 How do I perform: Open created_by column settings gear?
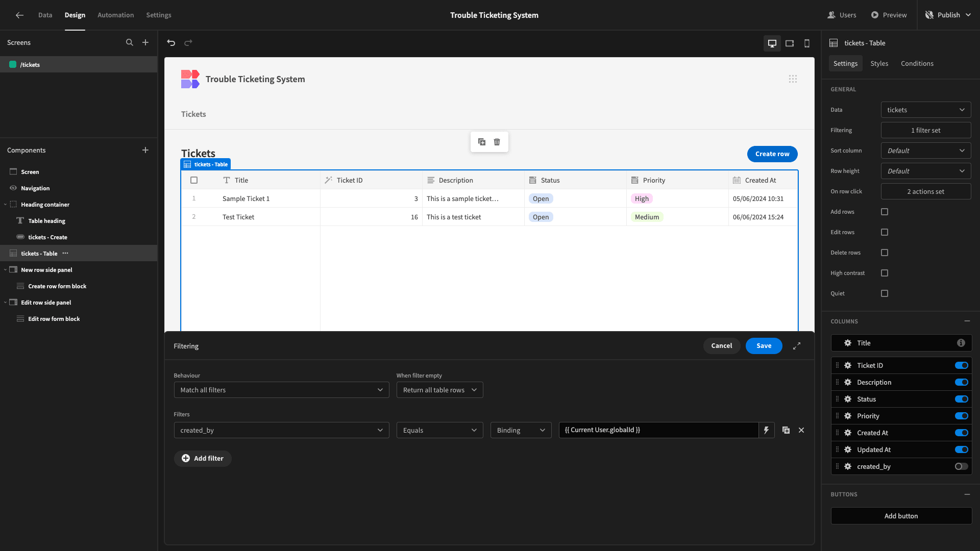tap(848, 466)
